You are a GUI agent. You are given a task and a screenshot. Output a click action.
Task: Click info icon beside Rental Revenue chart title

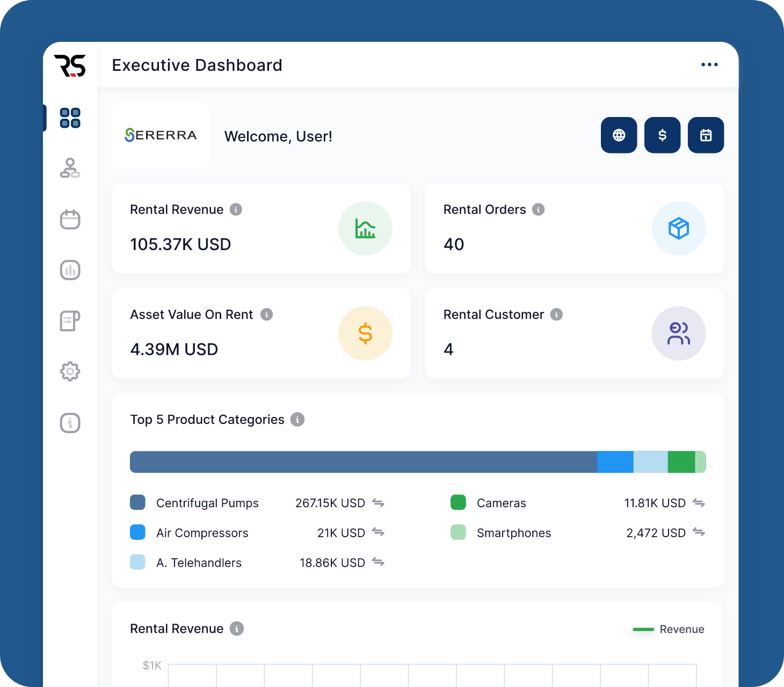click(236, 628)
